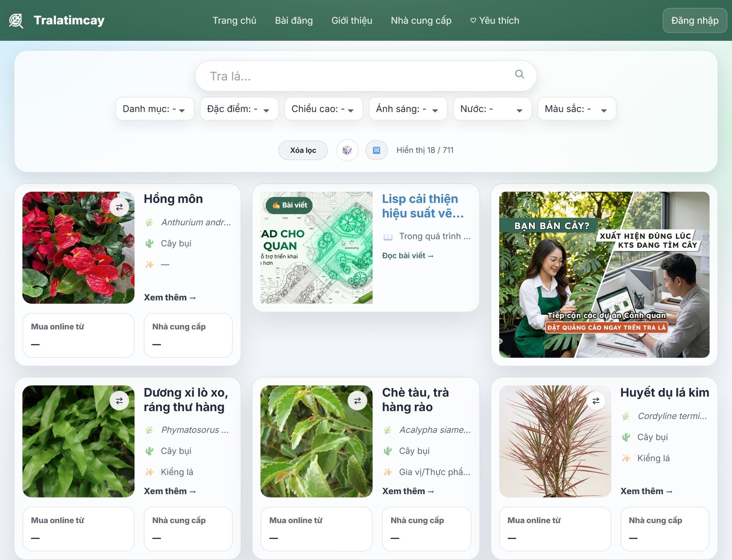Click Mua online từ box in Hồng môn card

78,335
